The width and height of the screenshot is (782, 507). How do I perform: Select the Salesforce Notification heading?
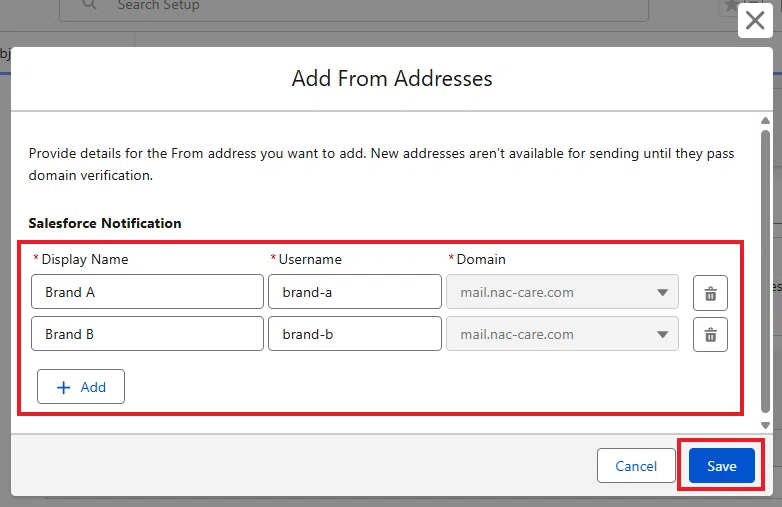[x=105, y=223]
